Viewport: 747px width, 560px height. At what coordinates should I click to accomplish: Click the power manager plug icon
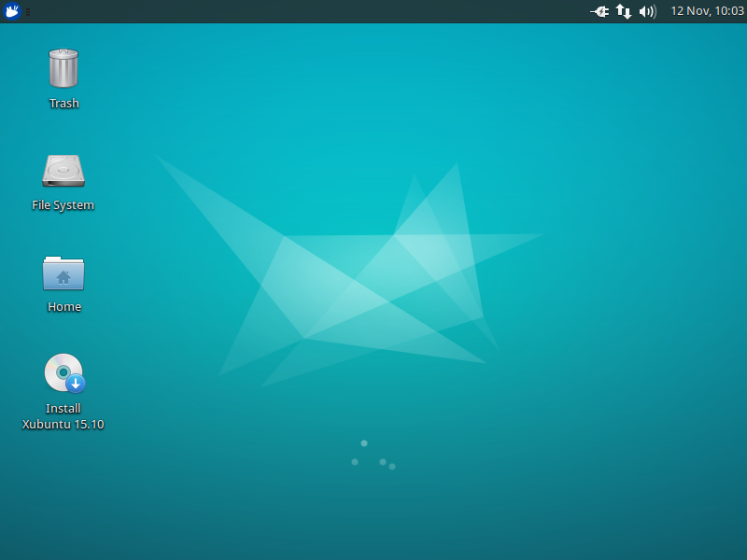coord(599,11)
